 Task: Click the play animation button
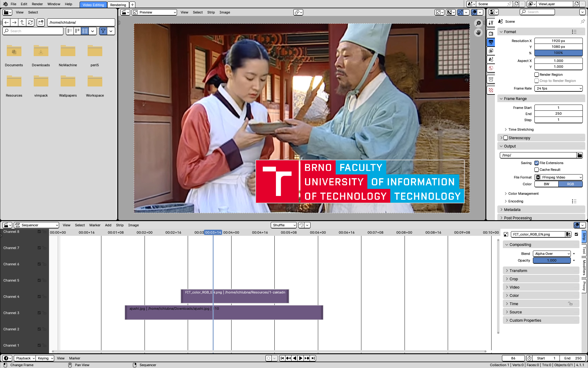tap(300, 358)
